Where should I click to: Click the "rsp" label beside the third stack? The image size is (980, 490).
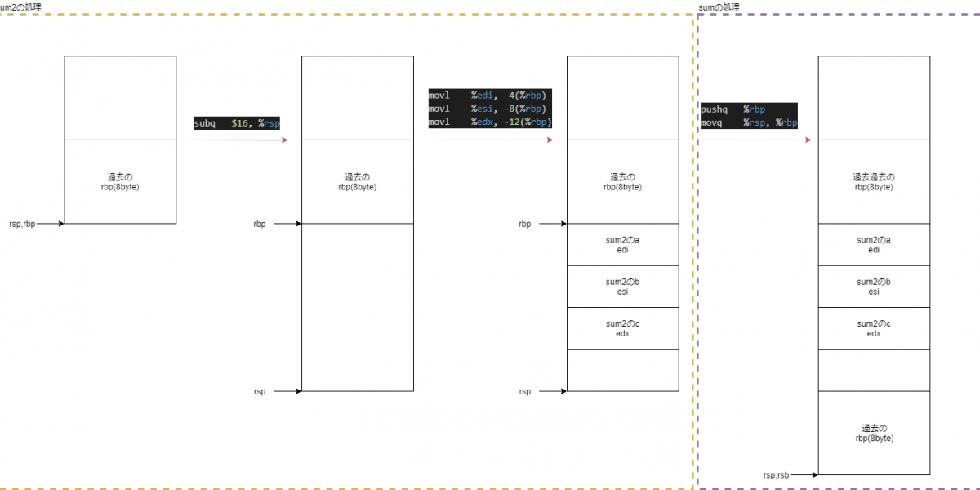tap(524, 391)
